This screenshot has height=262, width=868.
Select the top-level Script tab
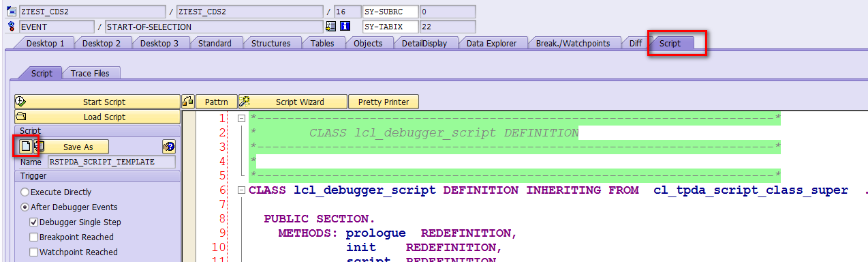point(670,43)
